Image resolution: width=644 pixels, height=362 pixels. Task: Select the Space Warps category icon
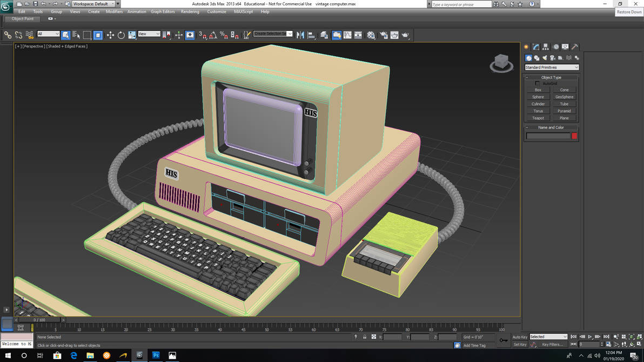[x=569, y=58]
